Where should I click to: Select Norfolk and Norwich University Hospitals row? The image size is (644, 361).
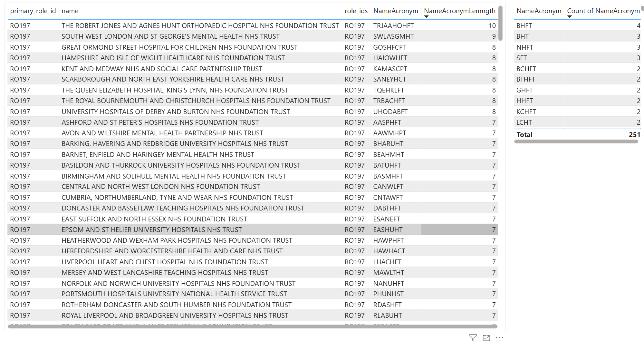253,284
